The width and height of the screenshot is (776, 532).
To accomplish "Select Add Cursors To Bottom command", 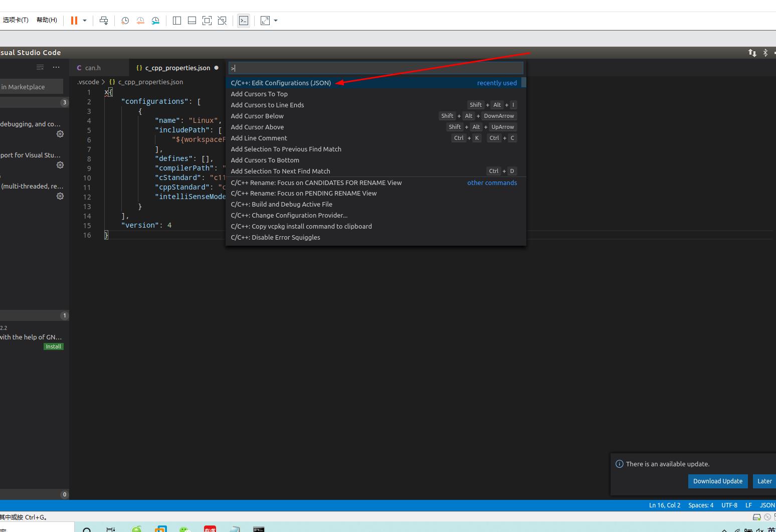I will point(373,160).
